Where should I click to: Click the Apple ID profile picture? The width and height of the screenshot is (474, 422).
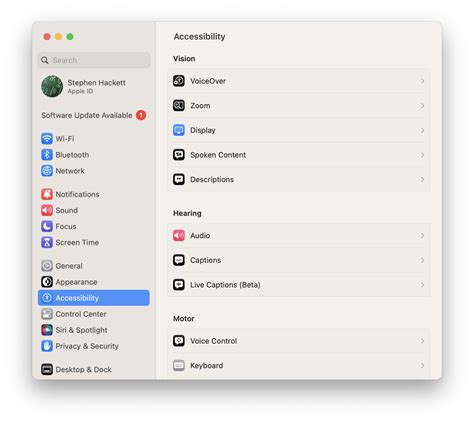click(x=52, y=86)
